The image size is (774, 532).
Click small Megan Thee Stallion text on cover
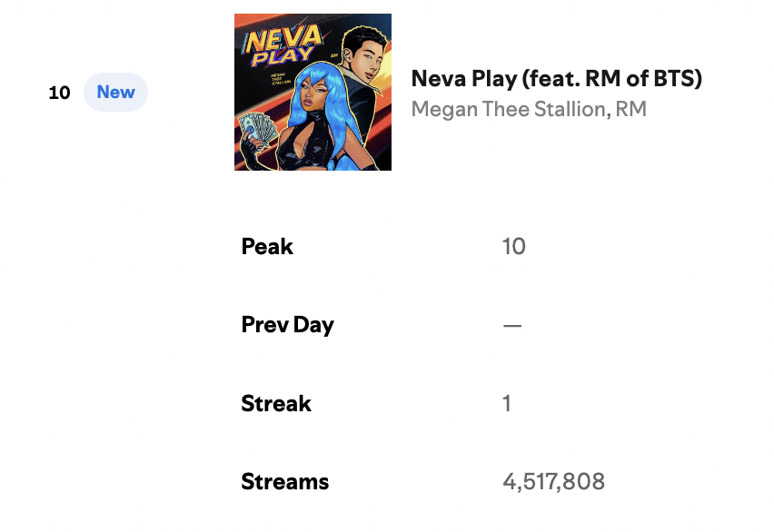pyautogui.click(x=281, y=78)
